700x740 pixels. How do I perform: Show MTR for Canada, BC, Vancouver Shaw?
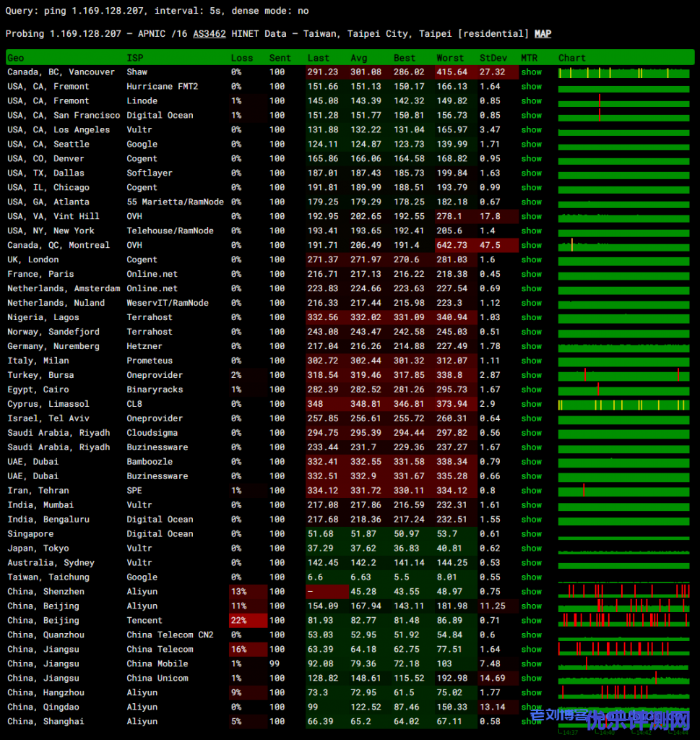(531, 72)
